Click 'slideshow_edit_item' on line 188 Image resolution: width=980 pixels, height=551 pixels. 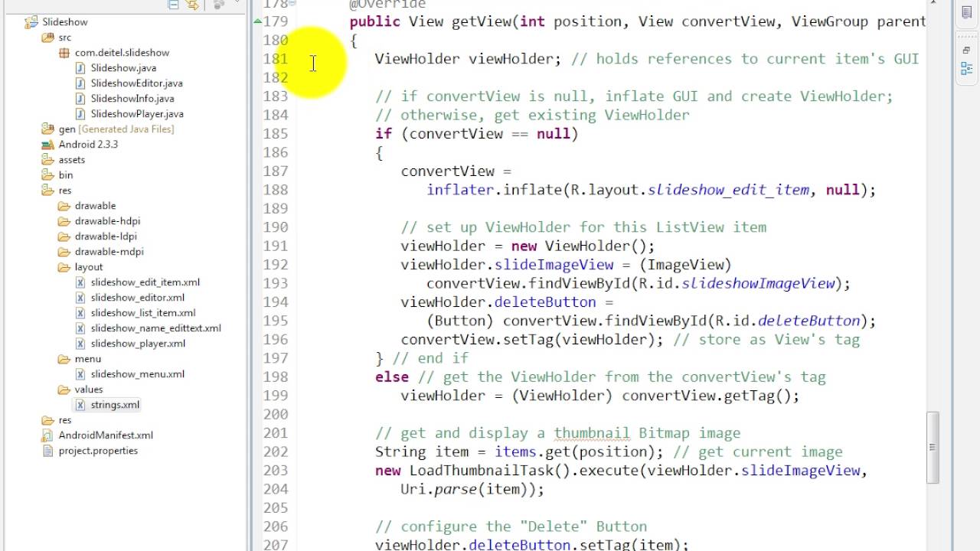(x=728, y=190)
